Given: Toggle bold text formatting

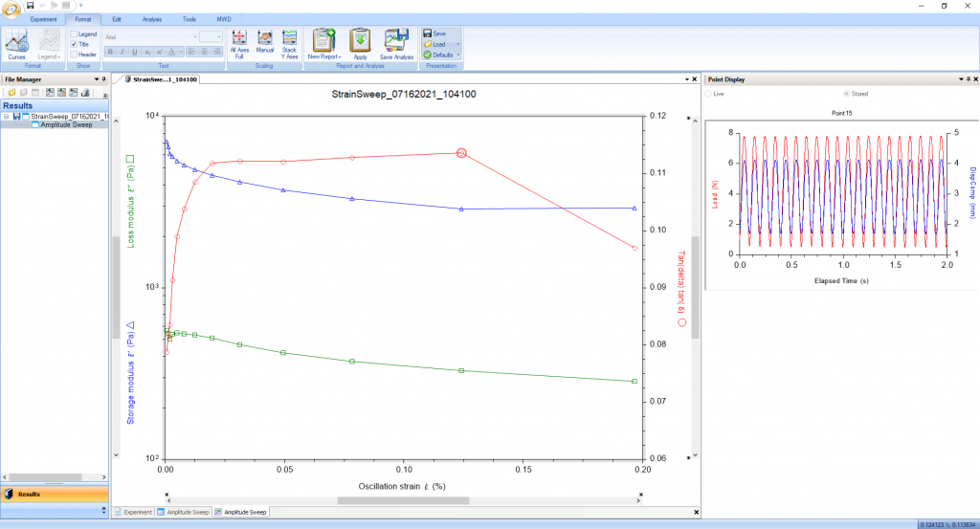Looking at the screenshot, I should [x=110, y=52].
